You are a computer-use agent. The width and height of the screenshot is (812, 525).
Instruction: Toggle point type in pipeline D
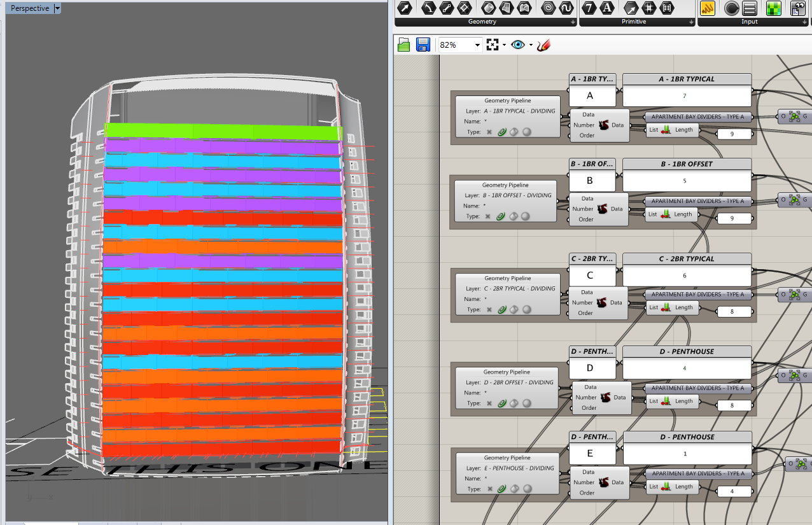click(x=489, y=403)
